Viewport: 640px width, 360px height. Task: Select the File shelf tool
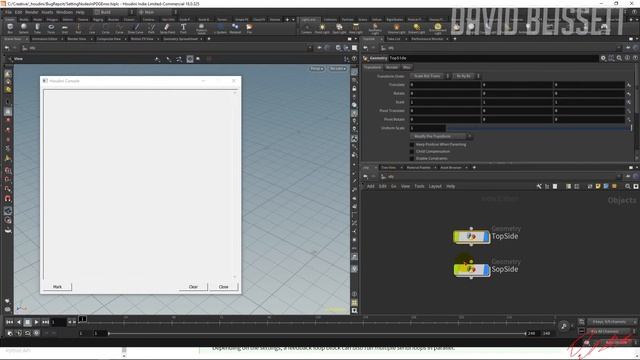point(249,28)
